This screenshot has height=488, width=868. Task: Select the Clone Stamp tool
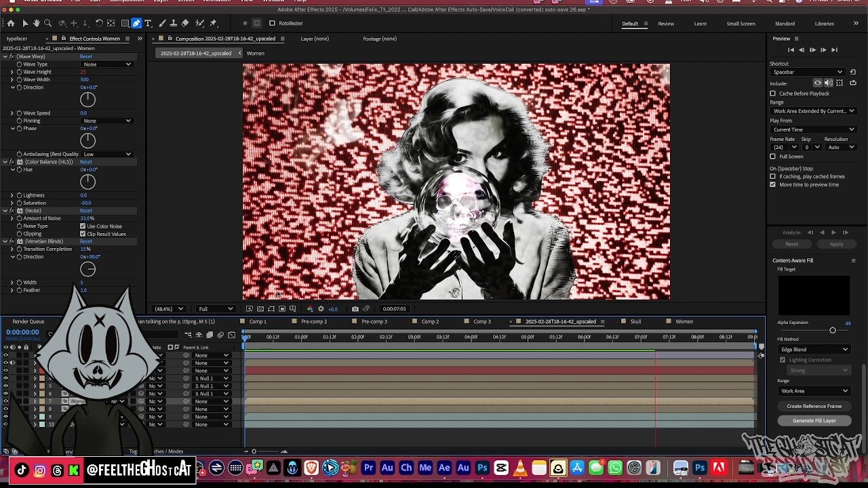(x=174, y=23)
